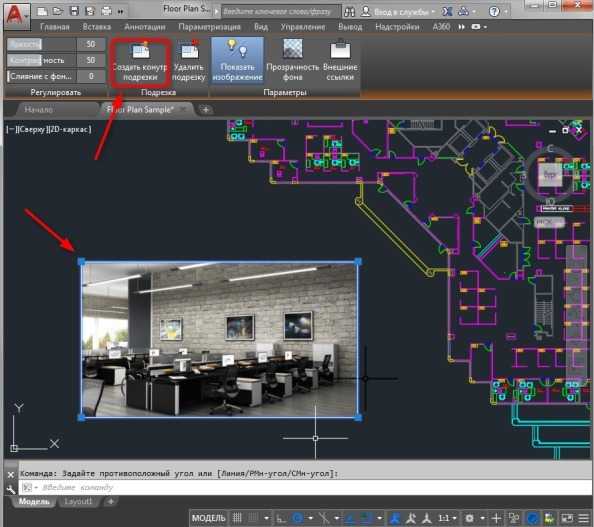Open the Главная ribbon tab
Viewport: 594px width, 527px height.
(55, 27)
